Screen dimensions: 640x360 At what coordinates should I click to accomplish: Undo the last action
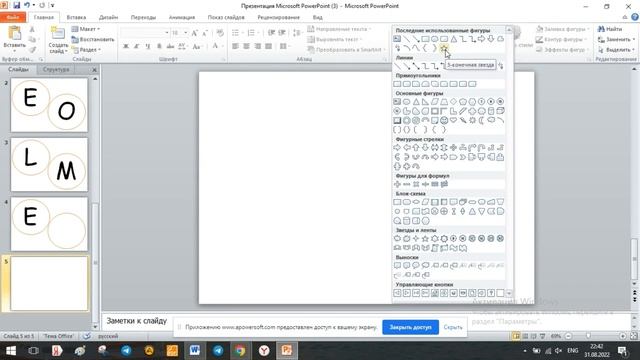click(27, 5)
